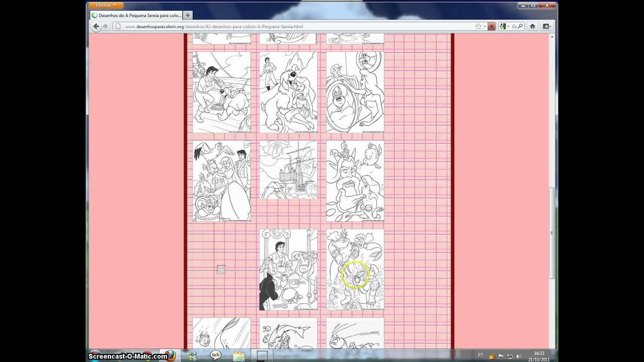Open the Windows Explorer folder icon in the taskbar
The width and height of the screenshot is (644, 362).
239,356
